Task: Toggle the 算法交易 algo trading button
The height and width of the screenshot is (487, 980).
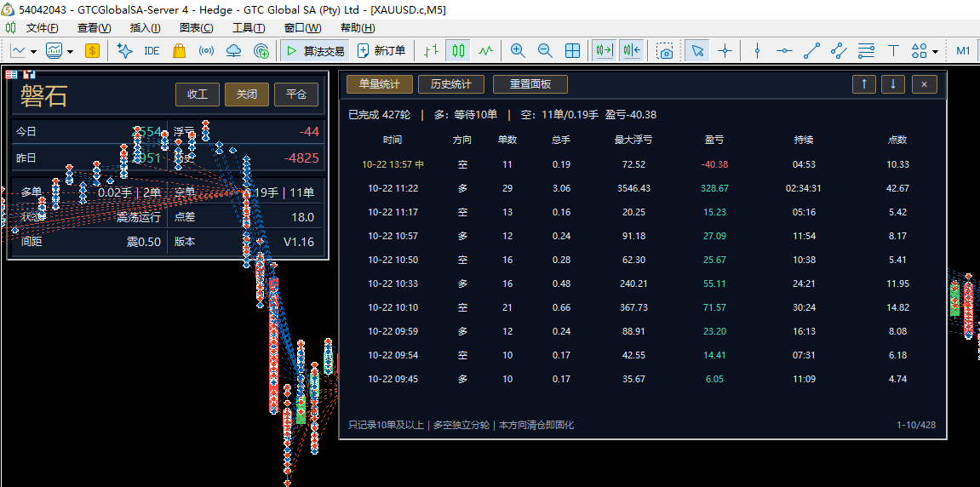Action: coord(315,50)
